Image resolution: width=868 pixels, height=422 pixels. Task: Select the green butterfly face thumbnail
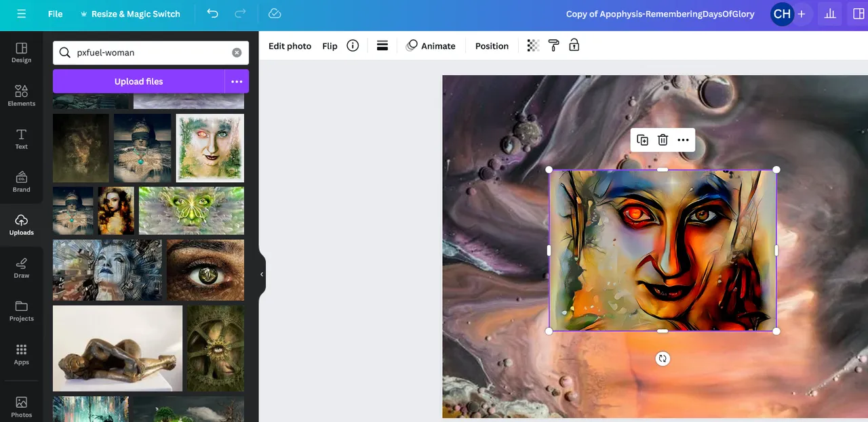[191, 211]
